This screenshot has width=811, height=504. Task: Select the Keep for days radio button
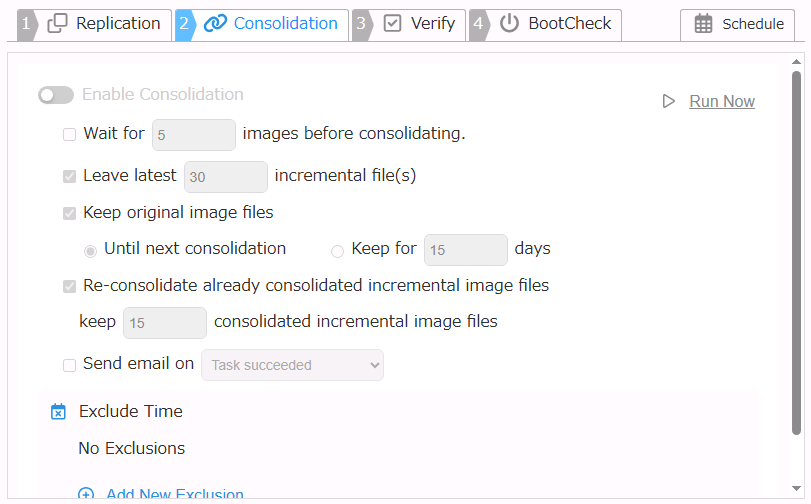[x=337, y=251]
